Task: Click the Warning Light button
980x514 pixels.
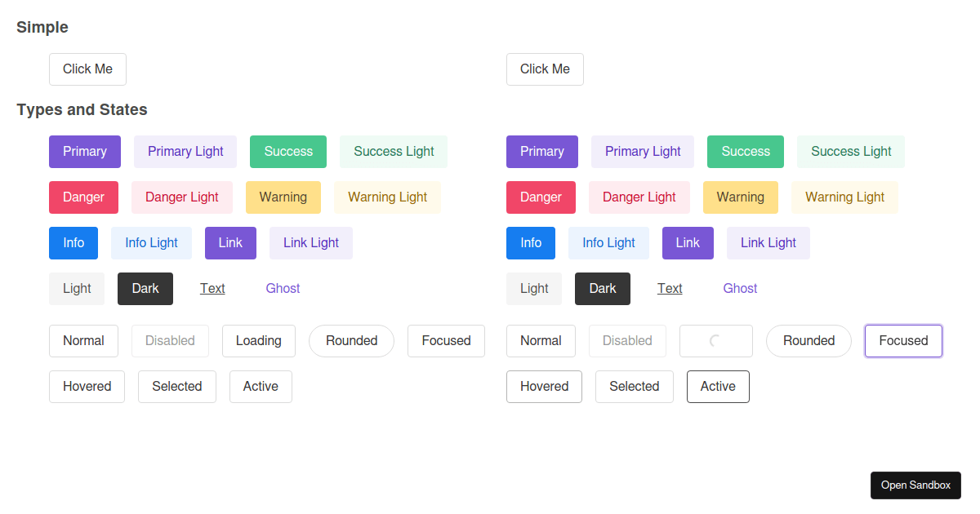Action: coord(387,197)
